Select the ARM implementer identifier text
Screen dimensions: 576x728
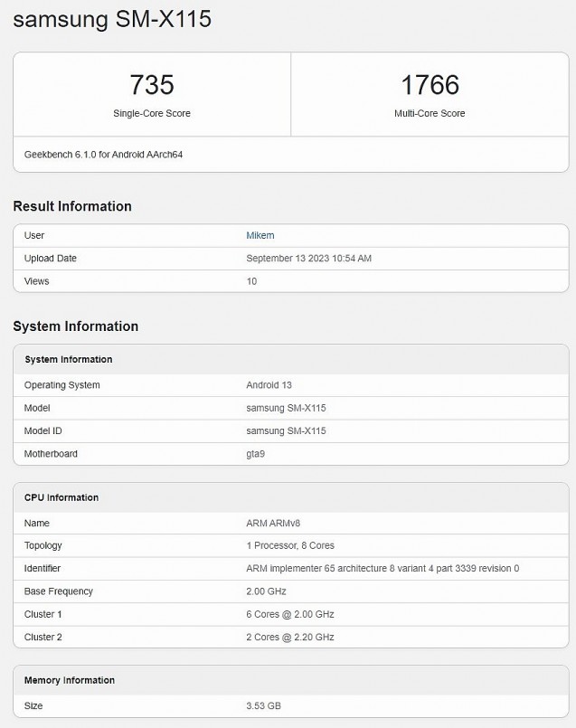coord(382,569)
